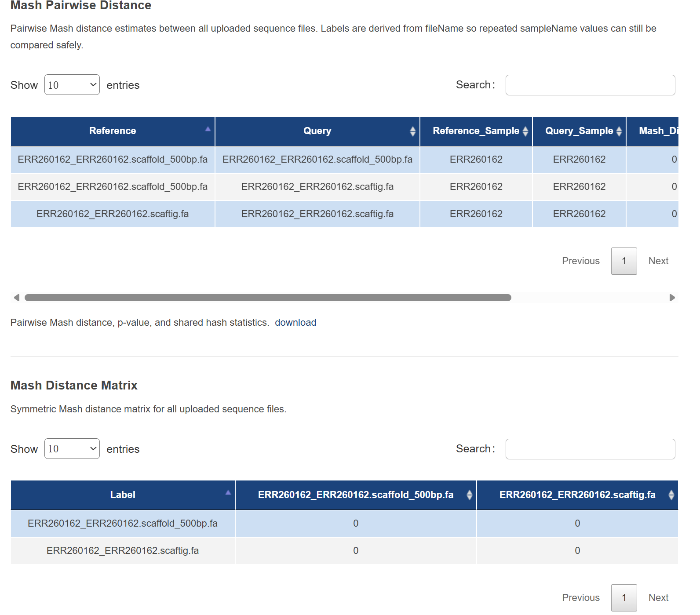700x615 pixels.
Task: Click Matrix row label scaftig.fa
Action: pyautogui.click(x=123, y=551)
